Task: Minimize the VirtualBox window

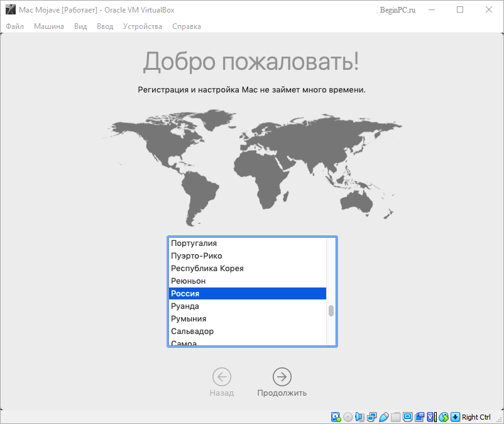Action: (432, 10)
